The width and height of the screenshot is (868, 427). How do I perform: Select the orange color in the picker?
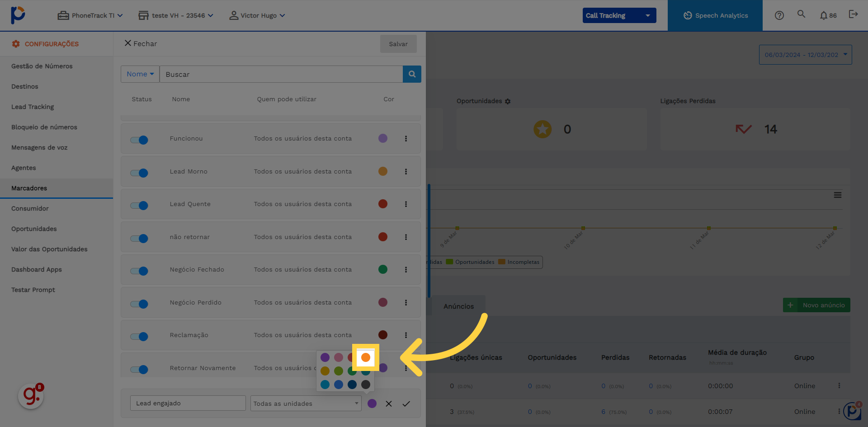click(366, 357)
